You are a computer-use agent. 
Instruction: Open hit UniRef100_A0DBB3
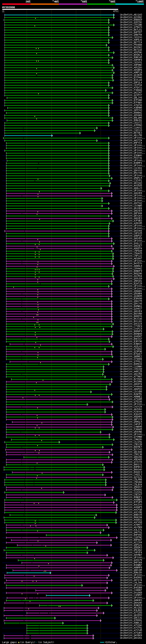[x=131, y=500]
